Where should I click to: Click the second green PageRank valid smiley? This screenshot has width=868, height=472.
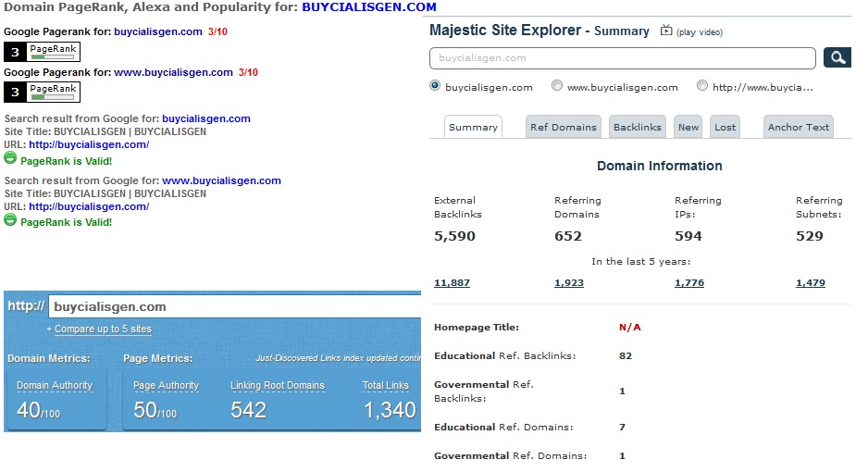pos(10,220)
